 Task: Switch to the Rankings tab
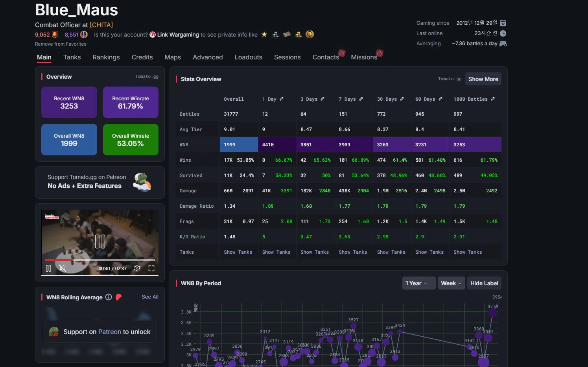point(106,57)
